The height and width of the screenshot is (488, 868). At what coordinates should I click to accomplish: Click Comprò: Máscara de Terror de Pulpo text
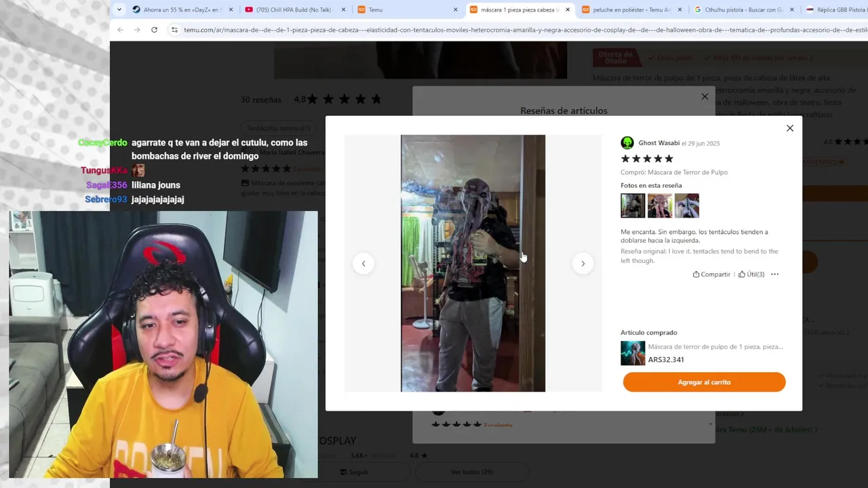click(674, 172)
